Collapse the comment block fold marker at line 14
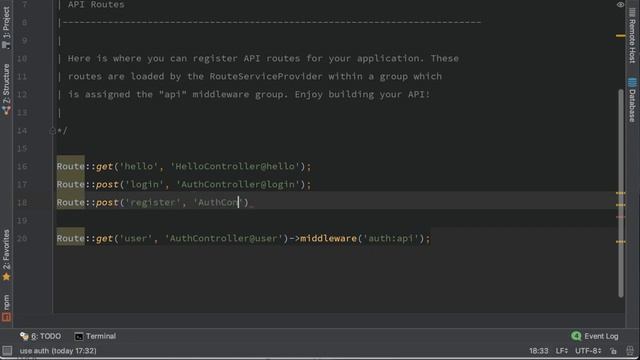The width and height of the screenshot is (640, 360). tap(52, 131)
